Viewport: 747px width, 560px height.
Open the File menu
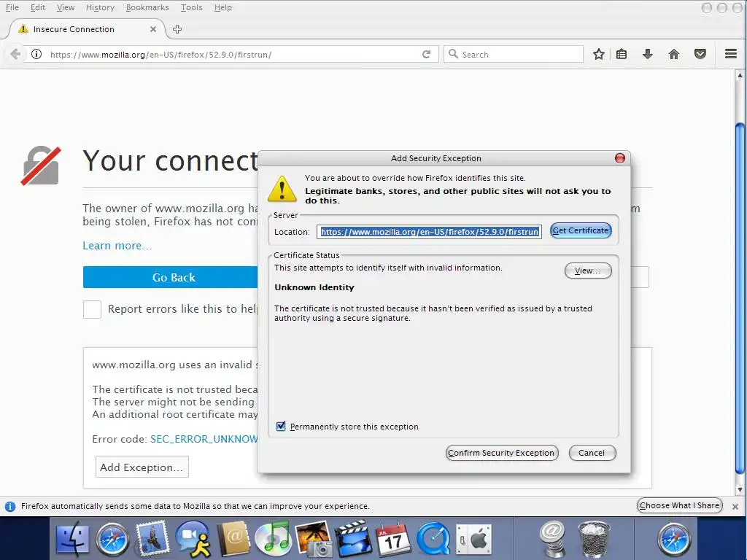[x=12, y=7]
